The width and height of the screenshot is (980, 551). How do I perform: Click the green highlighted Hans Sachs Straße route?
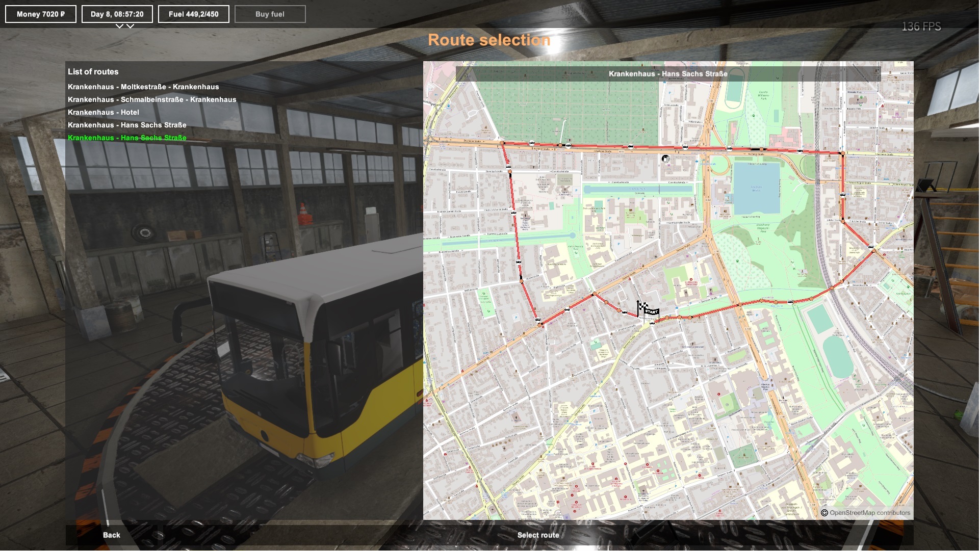pyautogui.click(x=127, y=138)
